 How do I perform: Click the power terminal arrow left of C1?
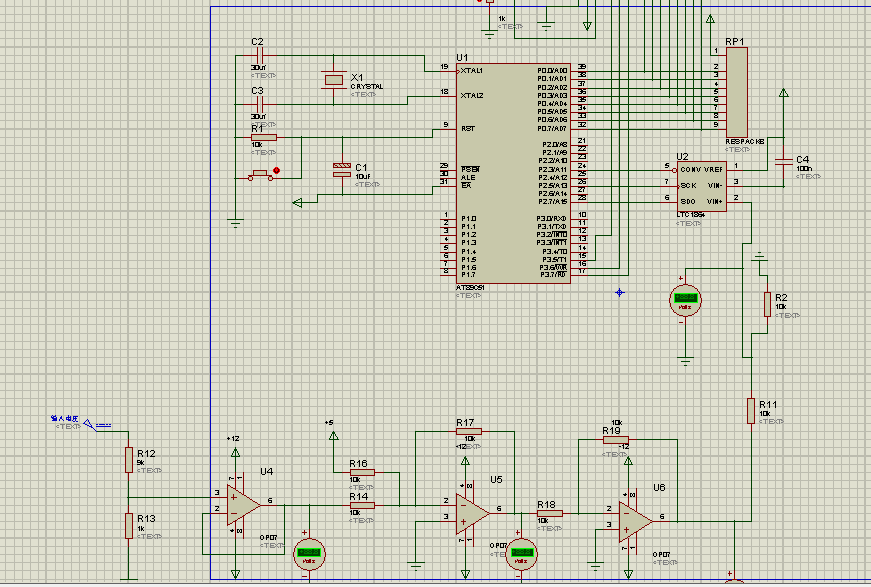point(297,203)
